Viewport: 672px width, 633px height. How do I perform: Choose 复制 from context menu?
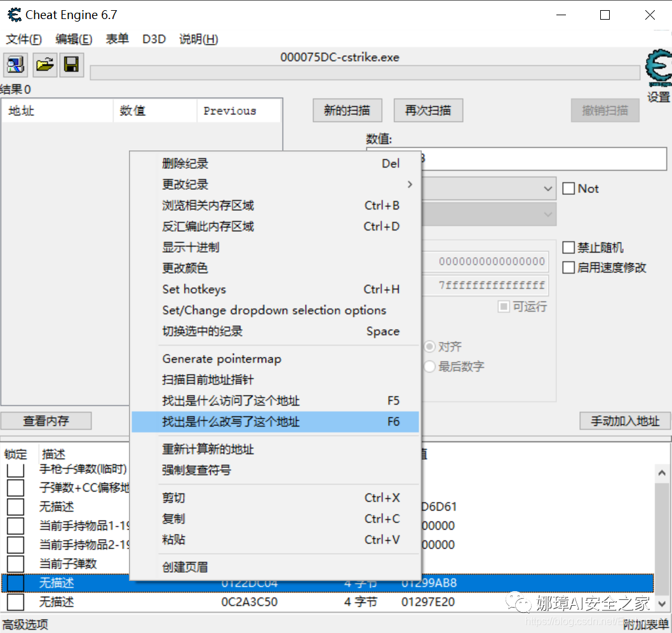[275, 519]
